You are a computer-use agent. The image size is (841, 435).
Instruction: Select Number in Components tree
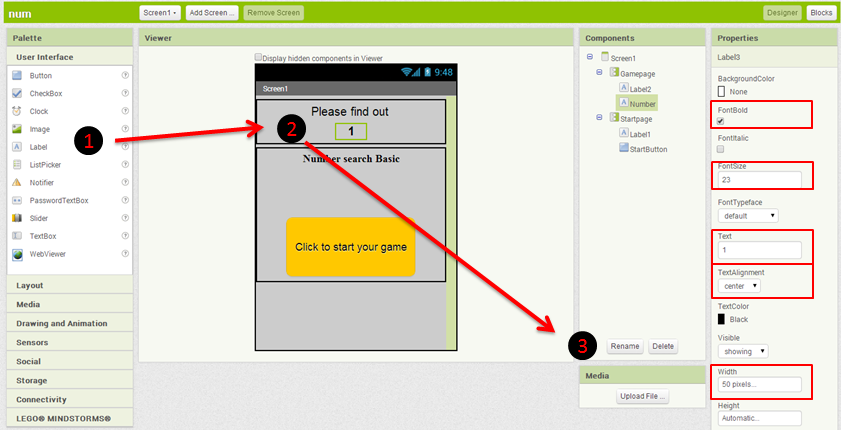[x=643, y=104]
